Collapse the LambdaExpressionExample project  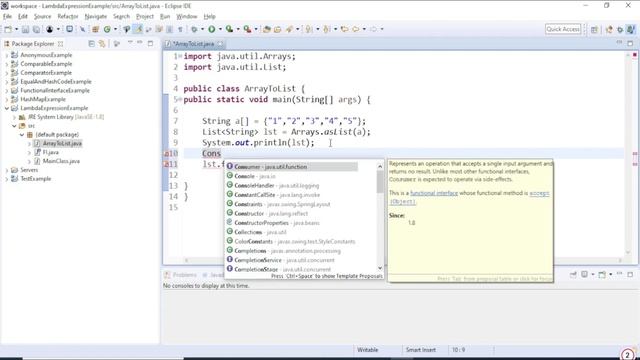click(x=7, y=108)
